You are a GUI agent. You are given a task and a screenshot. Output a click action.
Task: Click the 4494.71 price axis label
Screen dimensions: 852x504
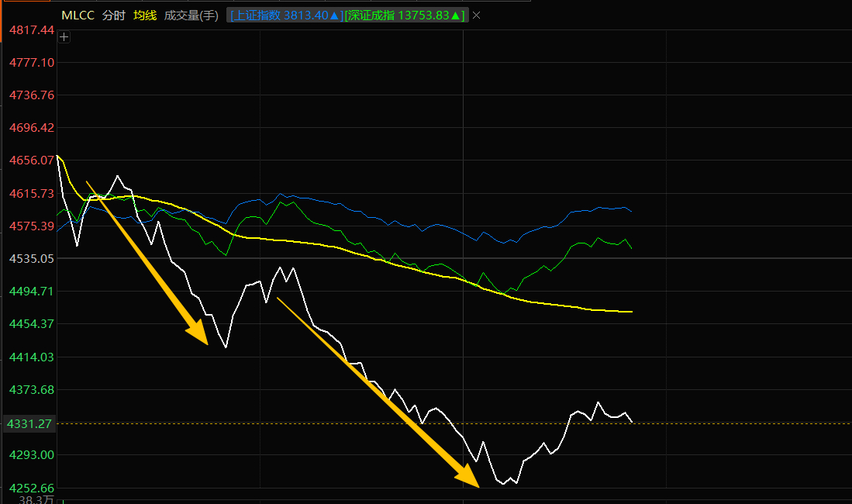coord(32,292)
